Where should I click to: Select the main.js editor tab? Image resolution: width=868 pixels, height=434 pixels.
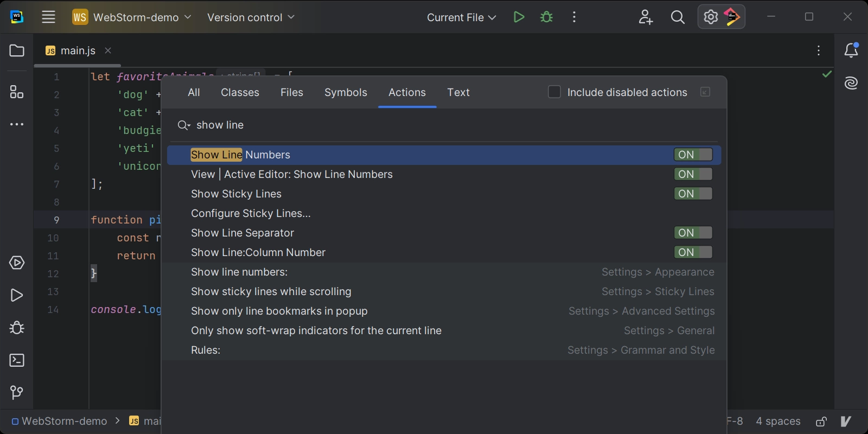[x=77, y=50]
